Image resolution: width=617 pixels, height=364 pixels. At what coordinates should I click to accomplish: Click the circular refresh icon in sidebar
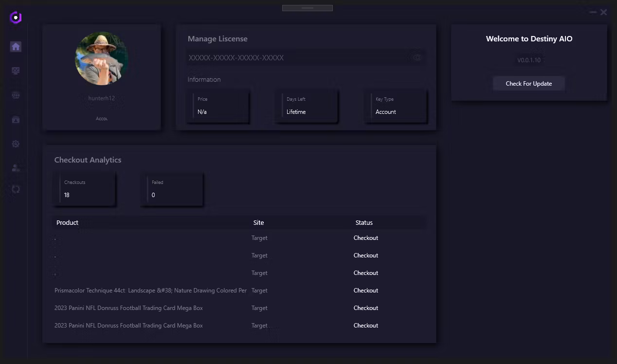(x=16, y=189)
